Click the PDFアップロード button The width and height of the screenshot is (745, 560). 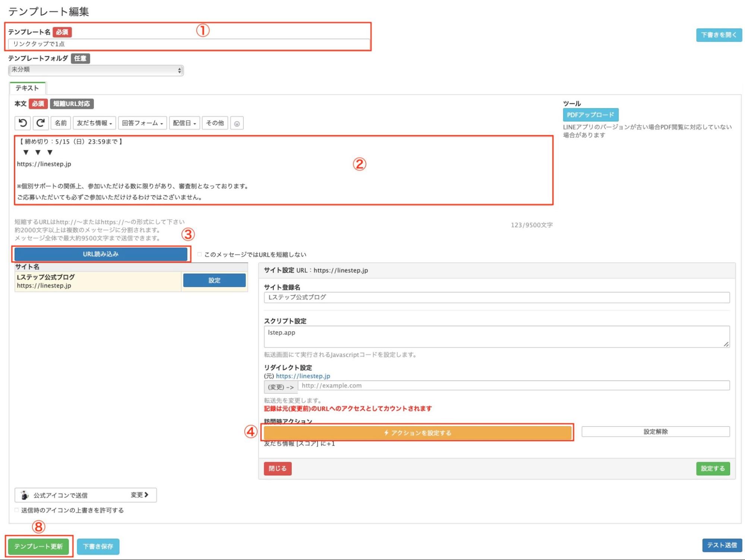[x=590, y=115]
